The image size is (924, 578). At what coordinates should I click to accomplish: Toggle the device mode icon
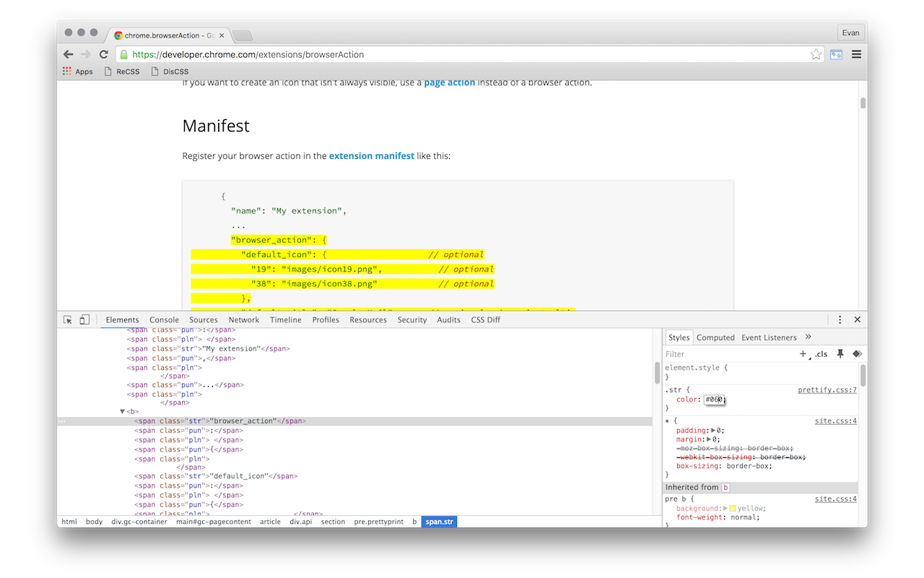[84, 319]
